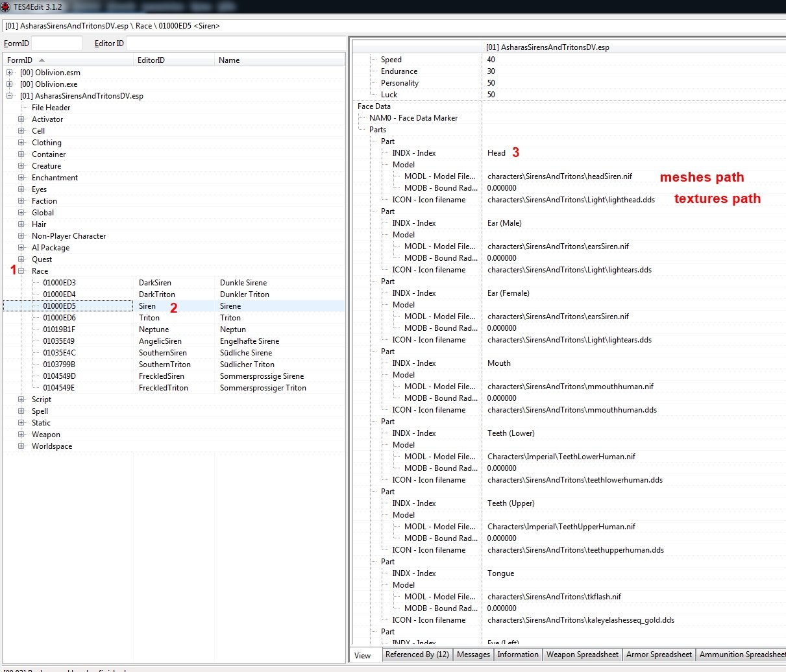
Task: Focus the Editor ID search field
Action: point(237,43)
